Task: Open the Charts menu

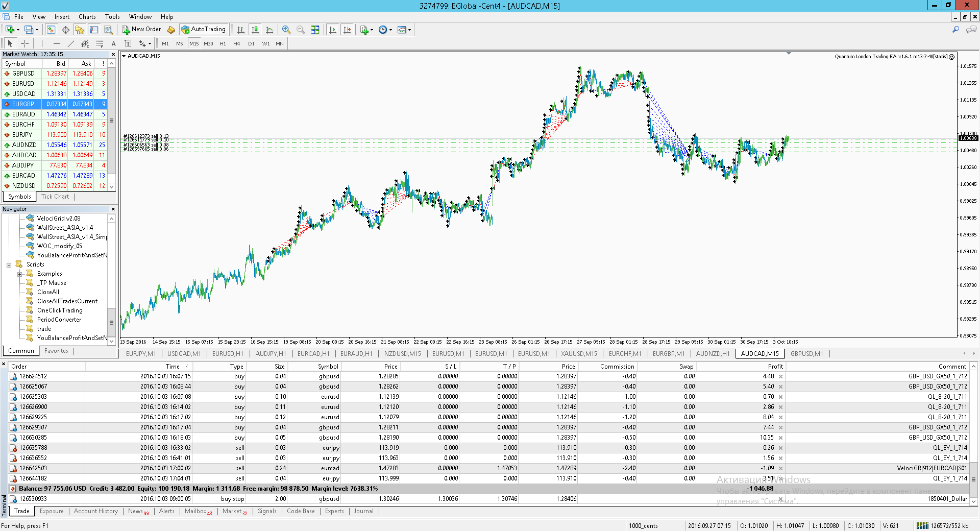Action: tap(87, 17)
